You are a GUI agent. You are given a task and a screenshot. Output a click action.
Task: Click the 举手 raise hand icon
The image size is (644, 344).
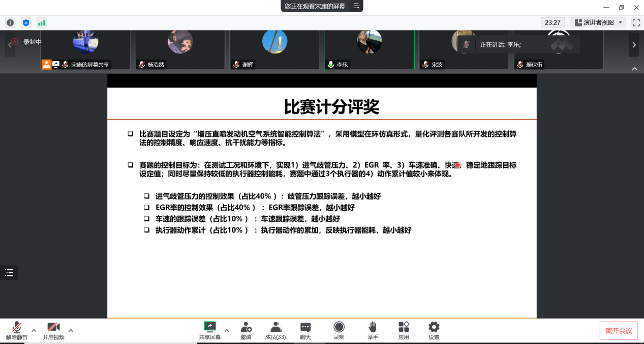coord(373,330)
